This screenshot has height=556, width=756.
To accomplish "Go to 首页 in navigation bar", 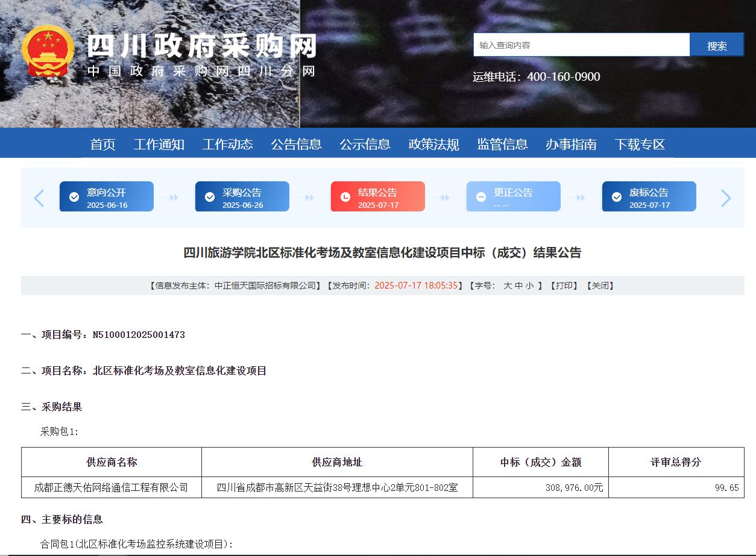I will point(103,145).
